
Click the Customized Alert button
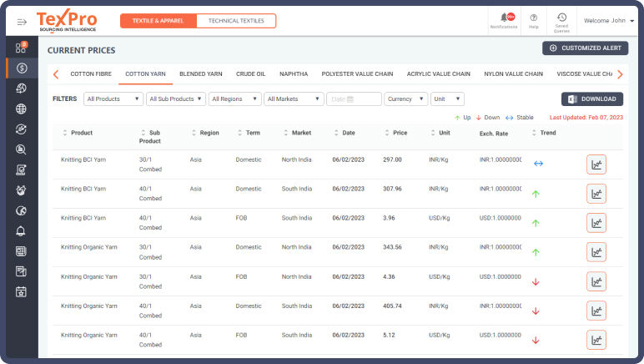click(585, 48)
